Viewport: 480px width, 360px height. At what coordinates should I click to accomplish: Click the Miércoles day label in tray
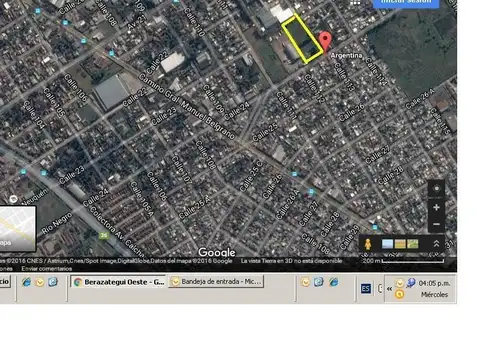pyautogui.click(x=434, y=295)
